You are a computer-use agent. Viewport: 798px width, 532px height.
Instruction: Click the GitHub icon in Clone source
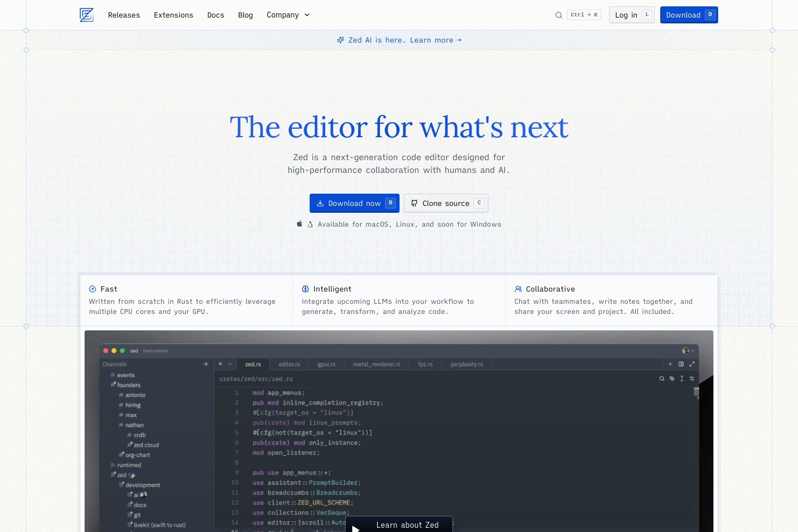(414, 203)
